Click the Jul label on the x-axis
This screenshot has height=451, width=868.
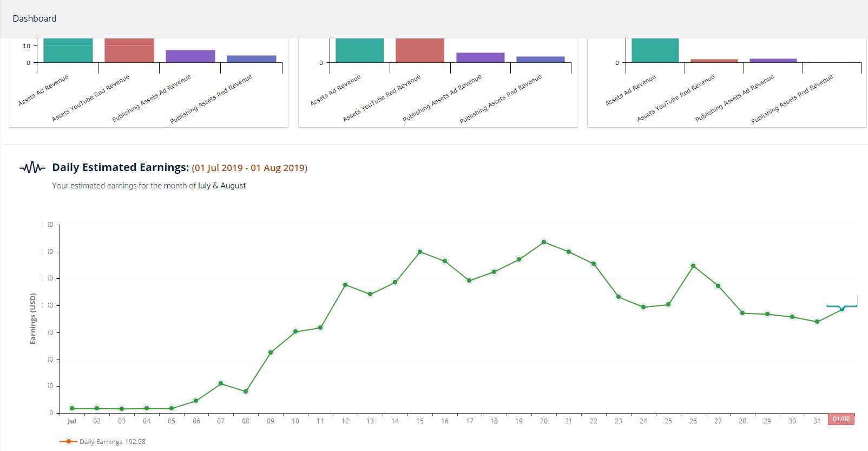[x=71, y=421]
